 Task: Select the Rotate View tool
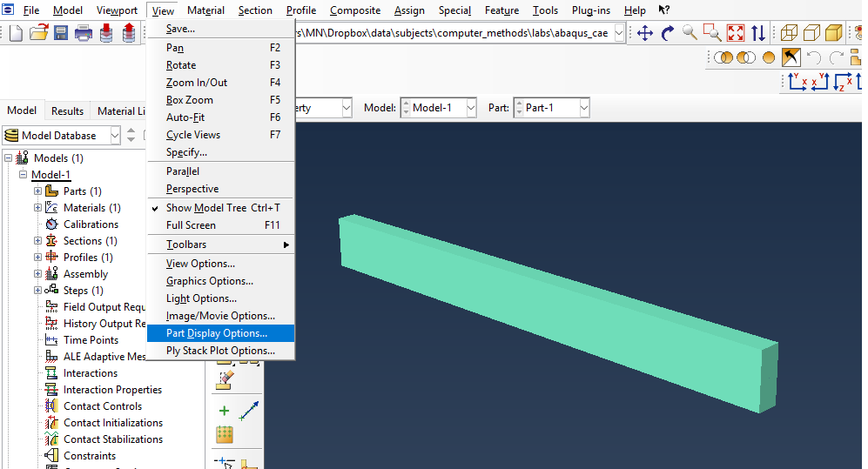coord(668,33)
